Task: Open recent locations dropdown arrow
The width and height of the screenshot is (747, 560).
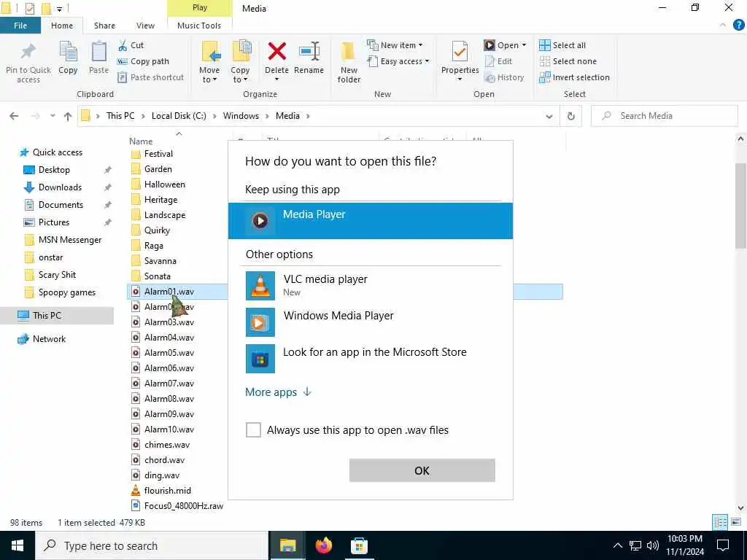Action: (x=53, y=116)
